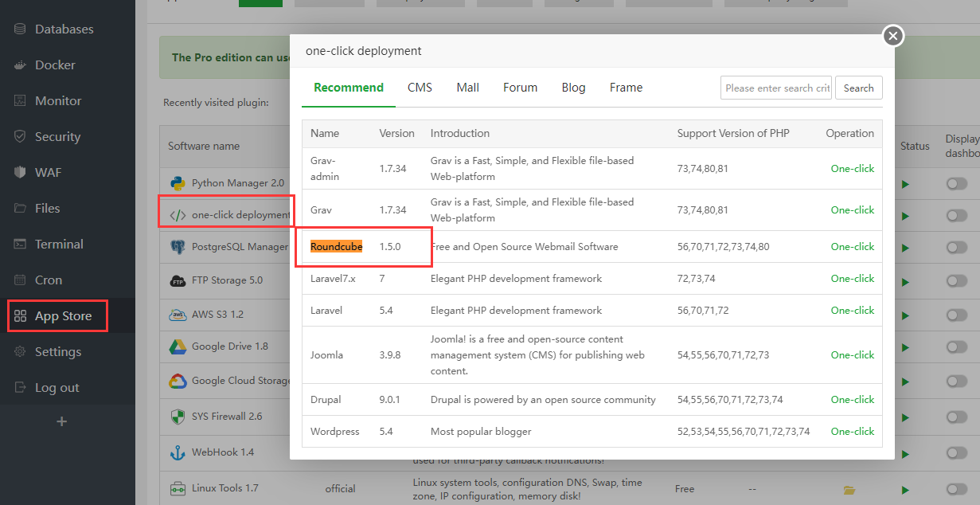This screenshot has height=505, width=980.
Task: Toggle dashboard display for Python Manager
Action: (x=957, y=184)
